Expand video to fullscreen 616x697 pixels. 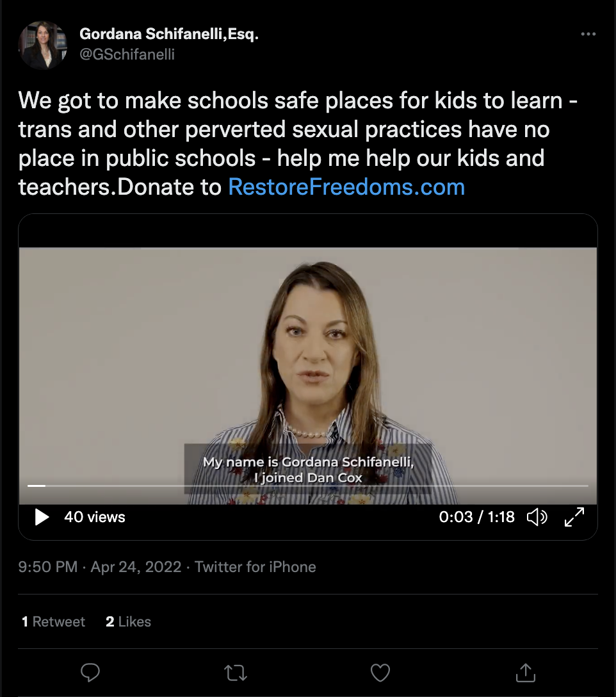574,517
